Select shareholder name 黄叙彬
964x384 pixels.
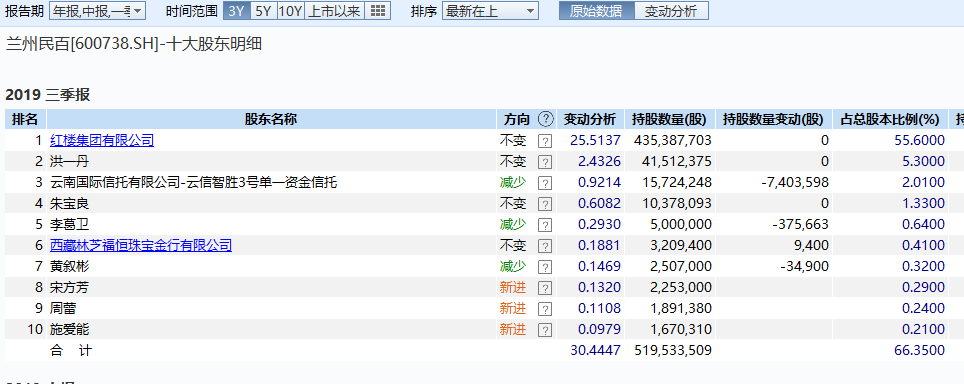click(x=69, y=267)
